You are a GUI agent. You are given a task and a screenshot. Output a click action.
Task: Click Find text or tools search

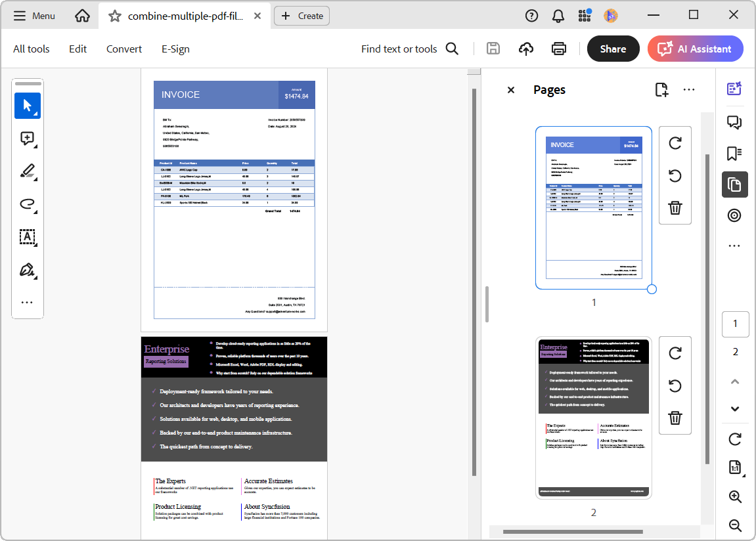coord(409,49)
